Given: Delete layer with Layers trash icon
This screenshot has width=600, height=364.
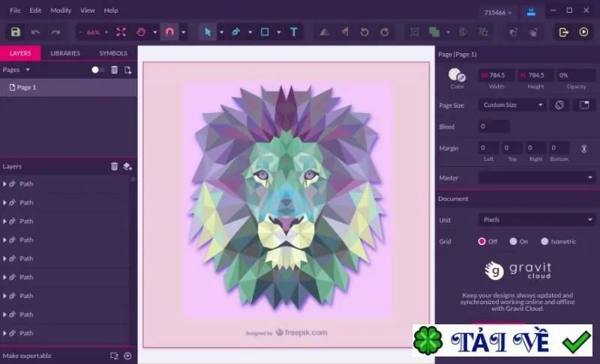Looking at the screenshot, I should (x=115, y=166).
